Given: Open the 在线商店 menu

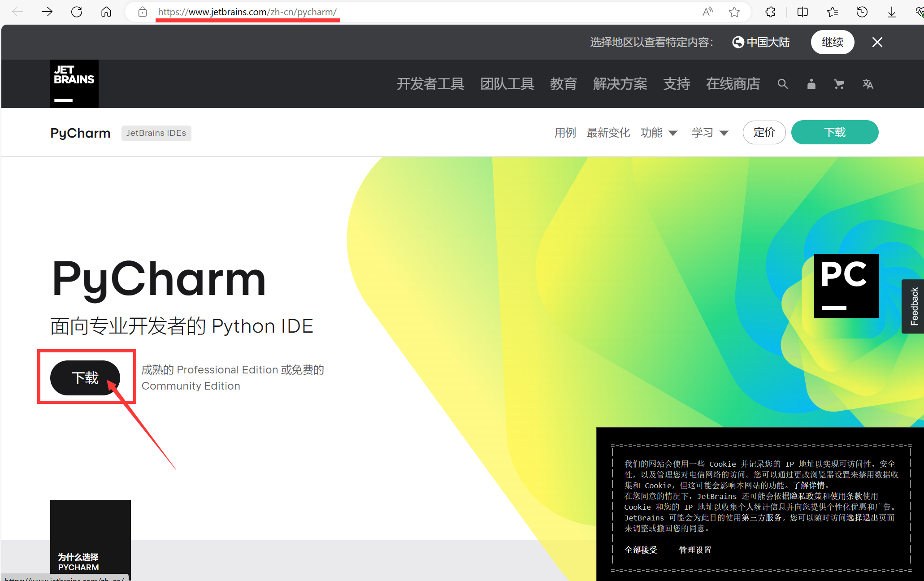Looking at the screenshot, I should click(733, 84).
